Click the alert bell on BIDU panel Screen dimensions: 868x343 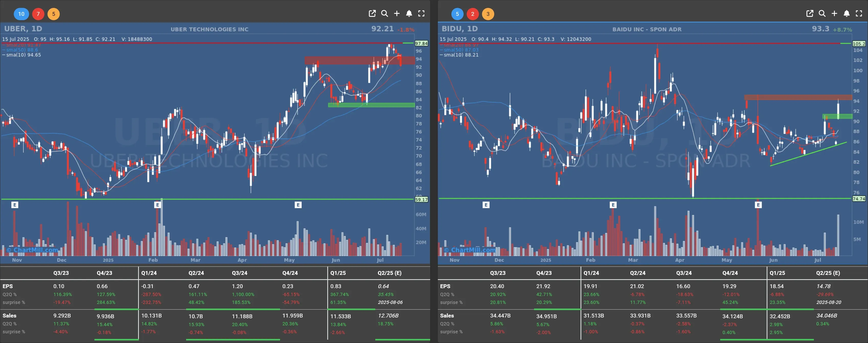point(847,14)
